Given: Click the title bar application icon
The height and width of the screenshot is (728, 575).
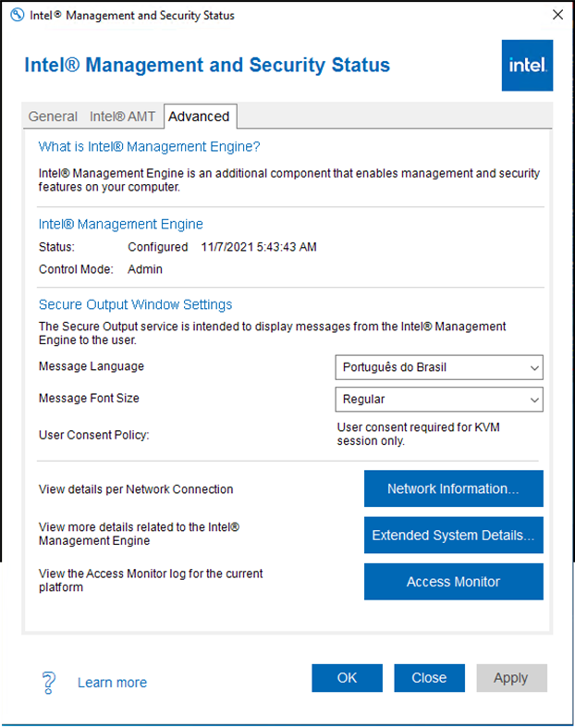Looking at the screenshot, I should [x=15, y=15].
